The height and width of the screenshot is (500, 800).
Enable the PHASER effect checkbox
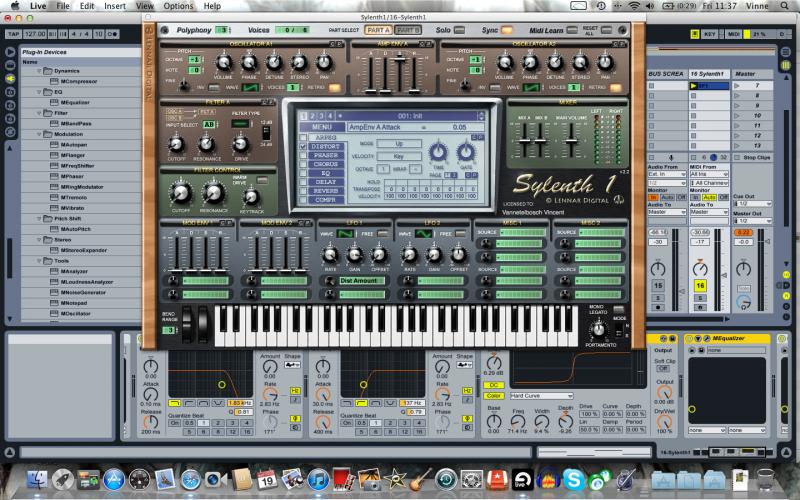pyautogui.click(x=304, y=155)
